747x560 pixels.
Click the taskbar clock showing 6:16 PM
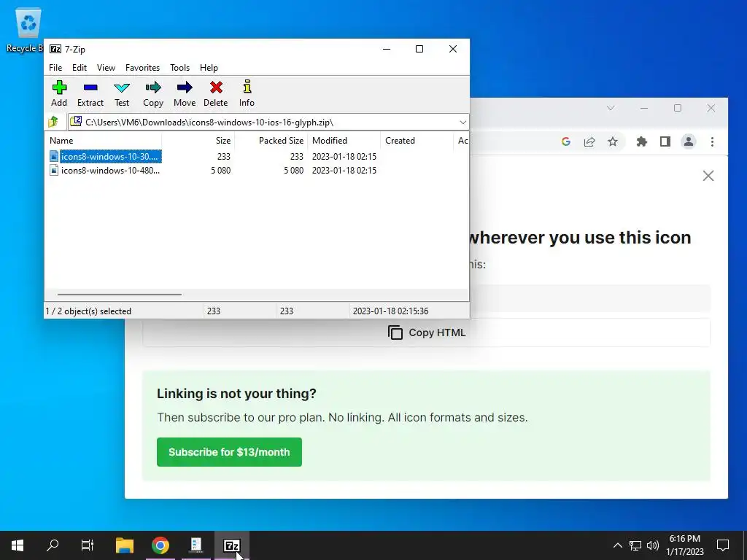(684, 545)
